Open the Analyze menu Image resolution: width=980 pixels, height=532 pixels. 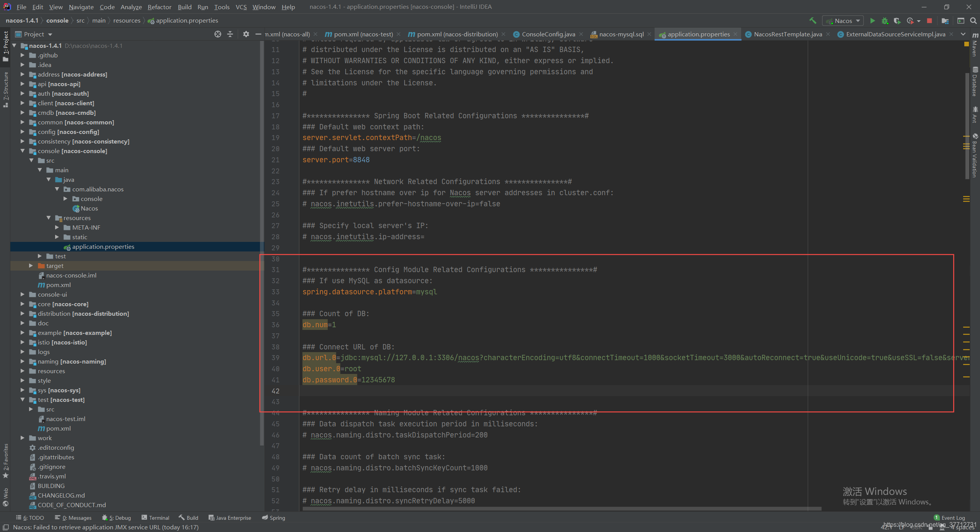pos(131,7)
